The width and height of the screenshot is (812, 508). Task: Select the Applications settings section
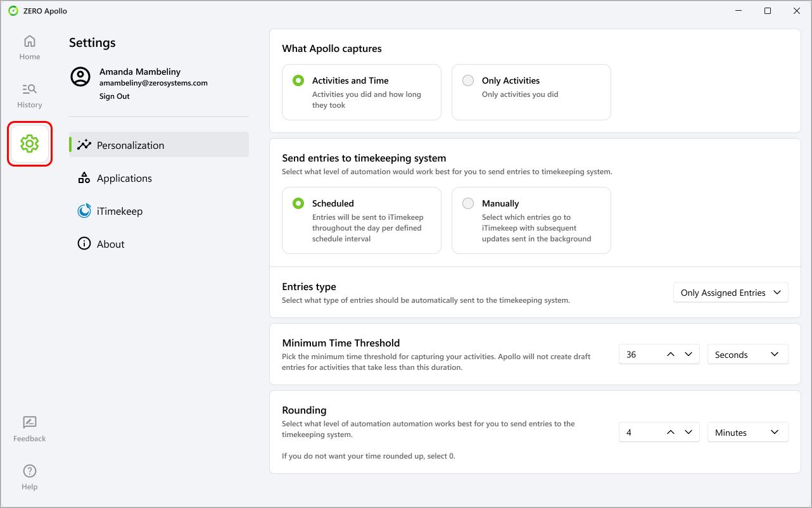coord(124,178)
